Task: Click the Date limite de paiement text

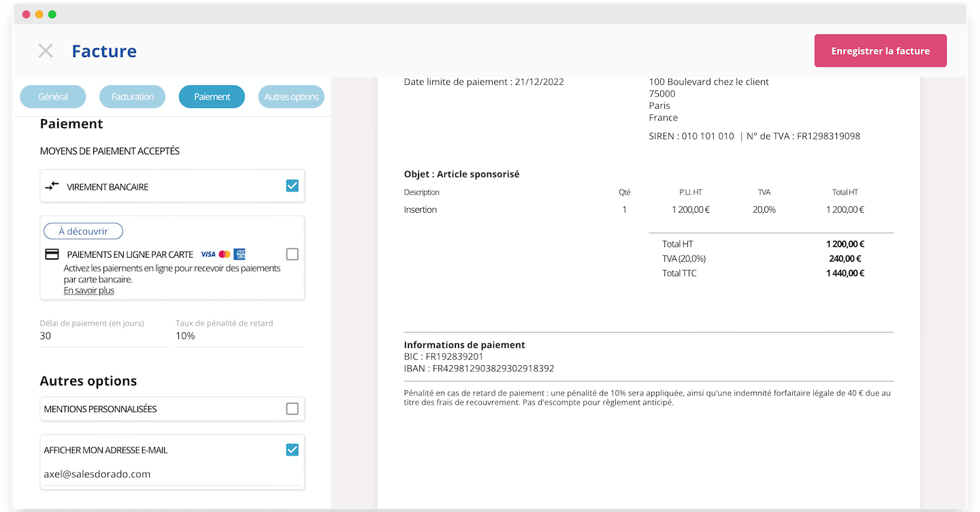Action: (x=484, y=82)
